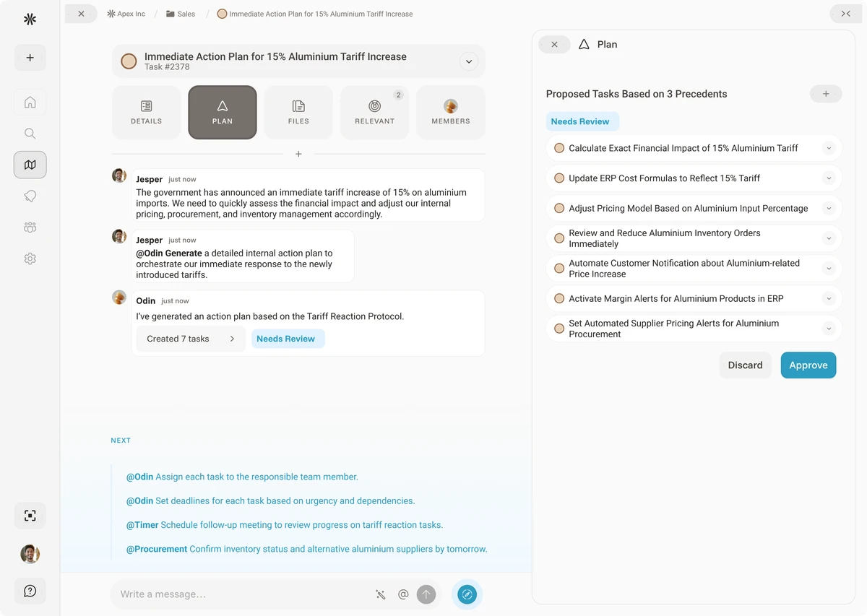867x616 pixels.
Task: Open the tags section in the sidebar
Action: tap(30, 196)
